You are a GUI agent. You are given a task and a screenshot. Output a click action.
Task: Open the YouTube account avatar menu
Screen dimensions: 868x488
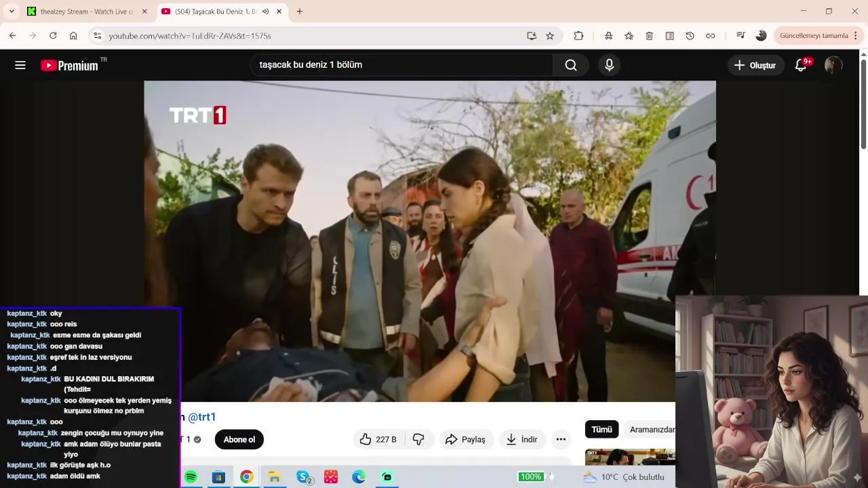pos(833,65)
